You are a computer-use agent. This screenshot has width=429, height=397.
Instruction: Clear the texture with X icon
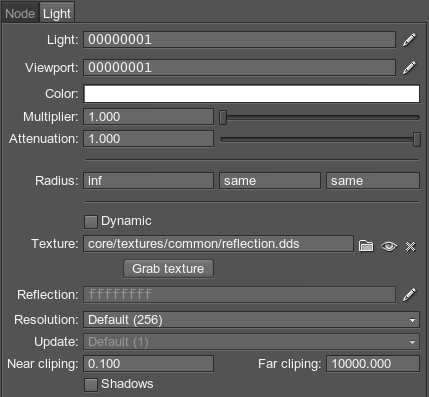click(410, 246)
